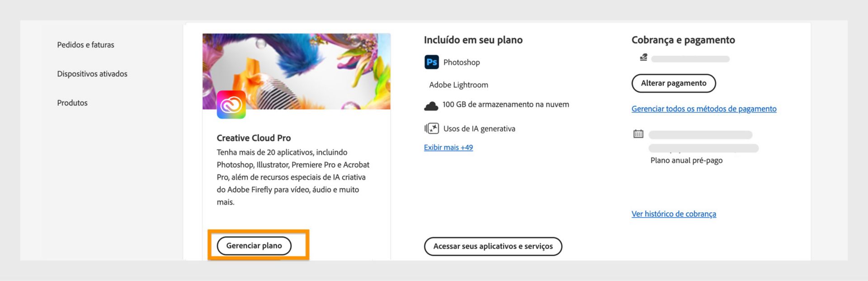Open Ver histórico de cobrança

coord(674,214)
